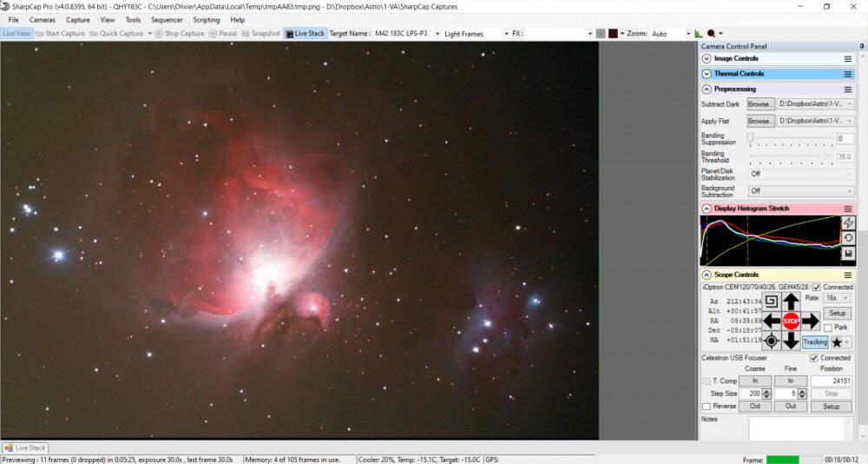Click the red reticule overlay icon
The image size is (868, 464).
coord(613,34)
